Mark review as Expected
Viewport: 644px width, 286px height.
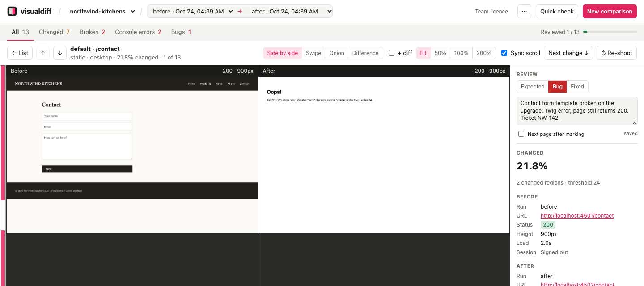(533, 87)
